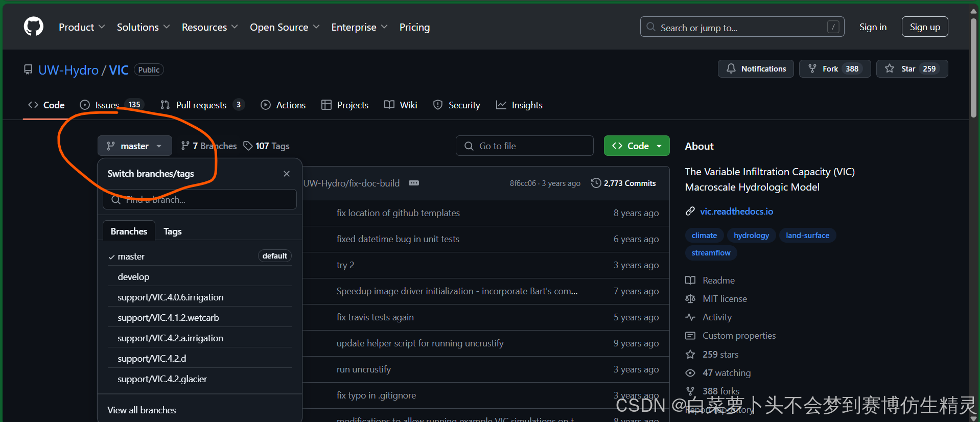Open commit 'fixed datetime bug in unit tests'
The width and height of the screenshot is (980, 422).
(398, 239)
